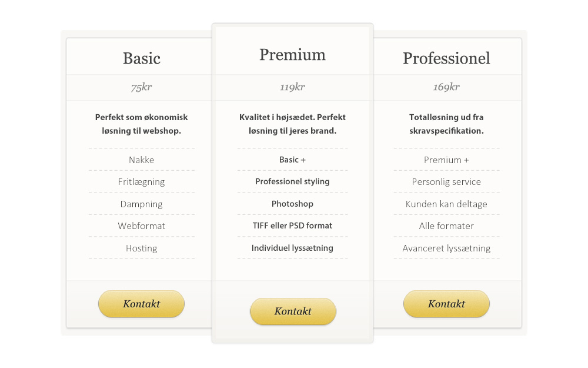Select the Premium plan header

point(292,54)
